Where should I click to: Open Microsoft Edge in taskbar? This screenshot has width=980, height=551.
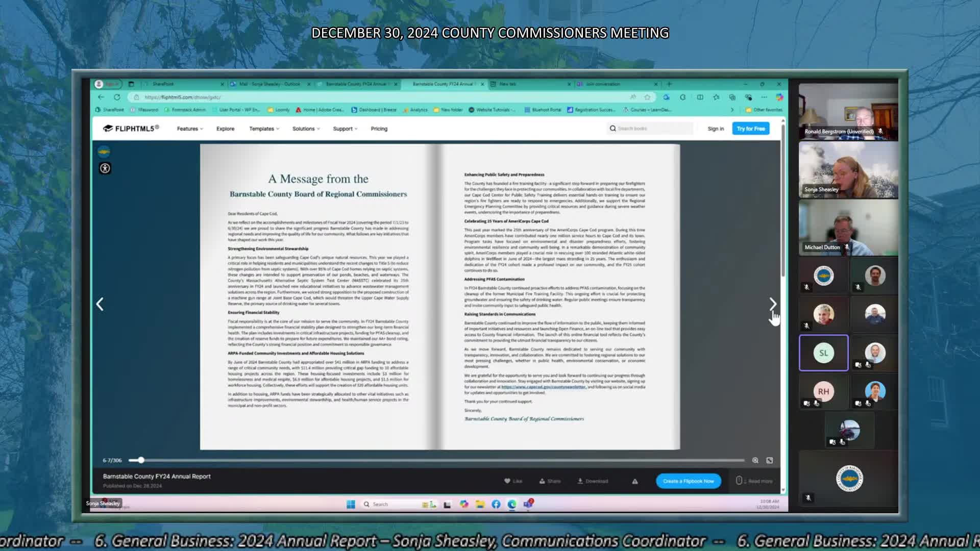coord(512,504)
